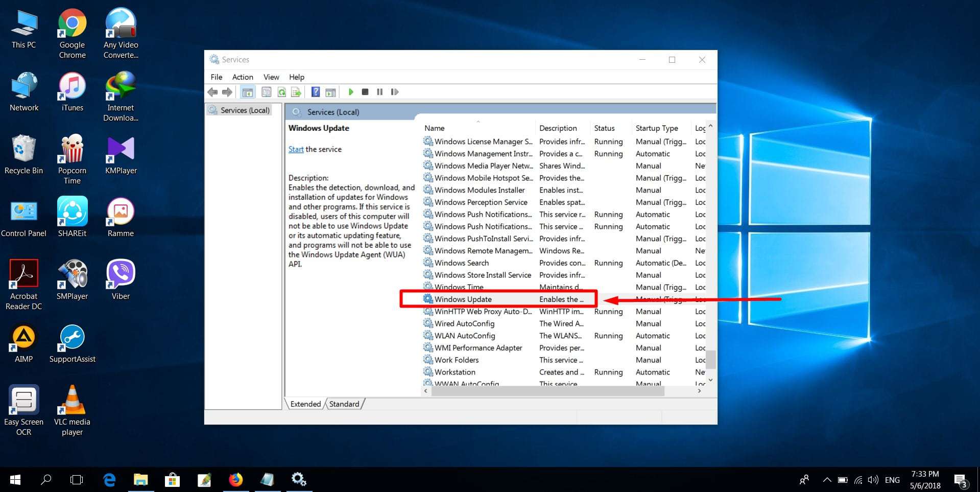
Task: Open the Properties toolbar icon
Action: 266,92
